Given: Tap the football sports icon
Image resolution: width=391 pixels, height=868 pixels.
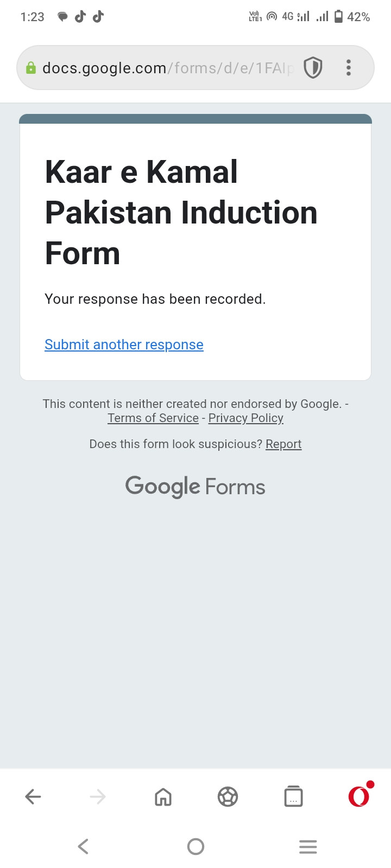Looking at the screenshot, I should [x=228, y=796].
